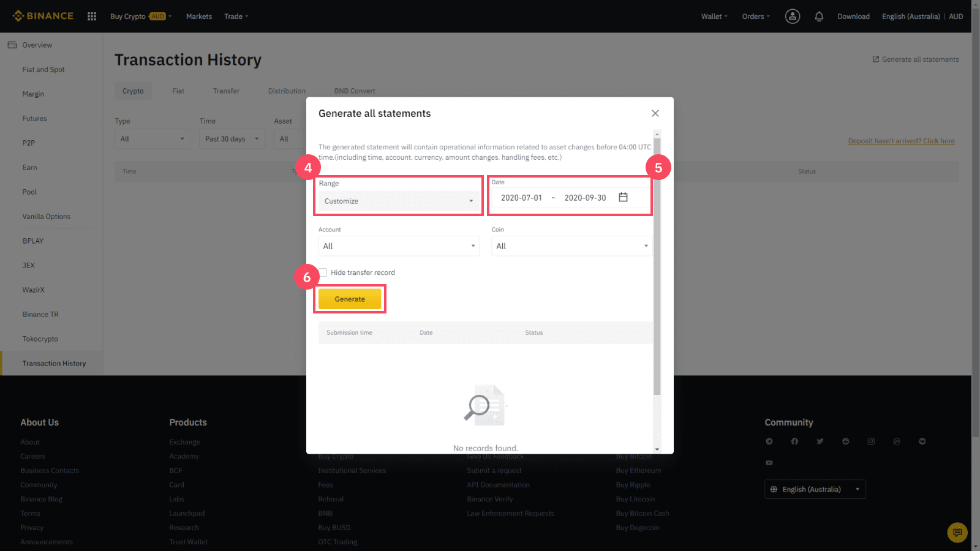This screenshot has height=551, width=980.
Task: Open BPLAY in sidebar
Action: 33,241
